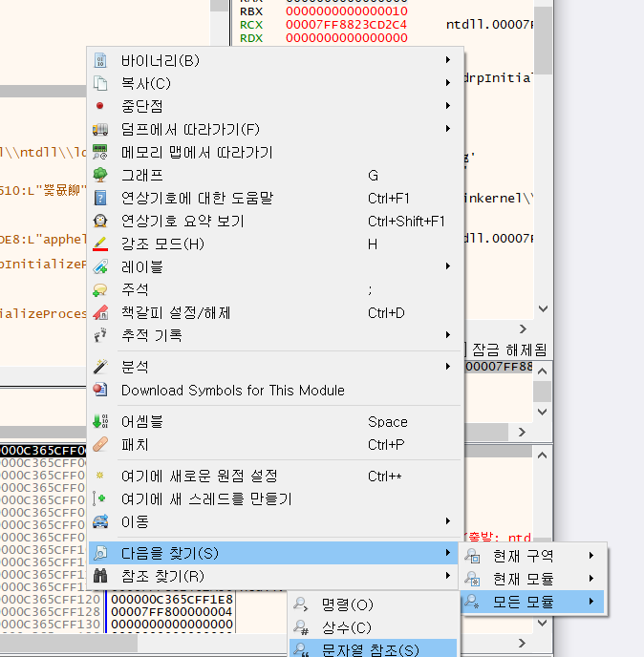Click the Graph (그래프) tree icon

click(x=100, y=175)
